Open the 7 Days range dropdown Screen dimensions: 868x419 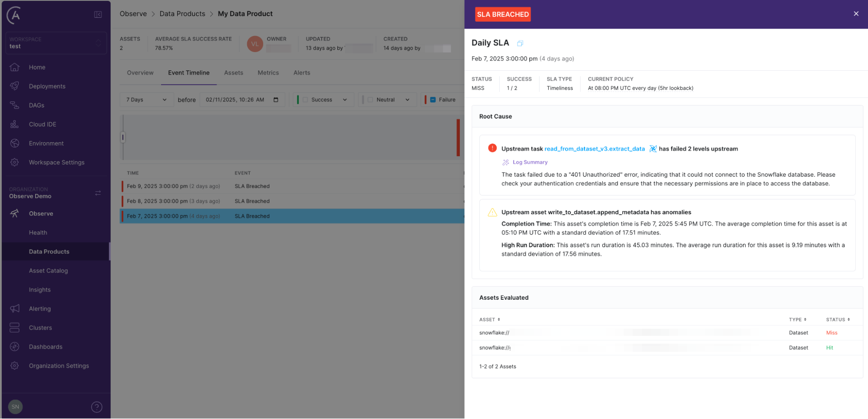pos(146,100)
